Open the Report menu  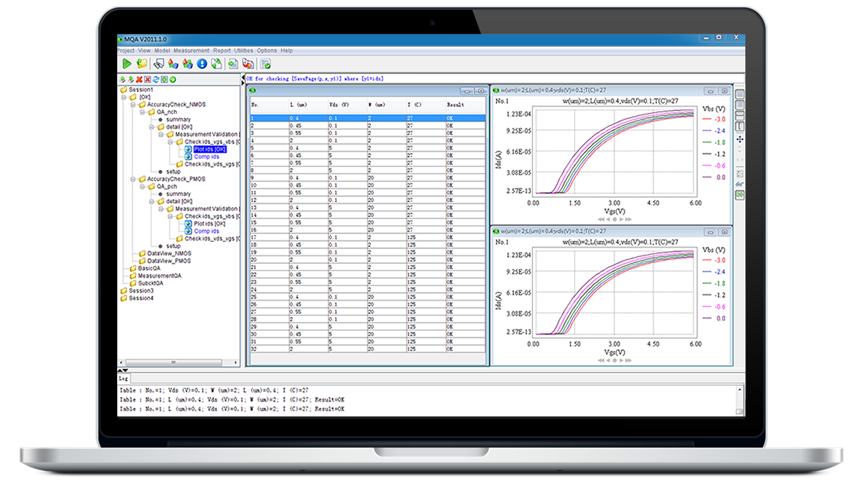221,50
